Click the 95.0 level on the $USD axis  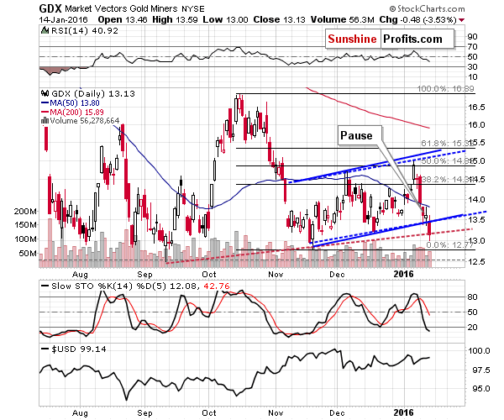click(480, 389)
